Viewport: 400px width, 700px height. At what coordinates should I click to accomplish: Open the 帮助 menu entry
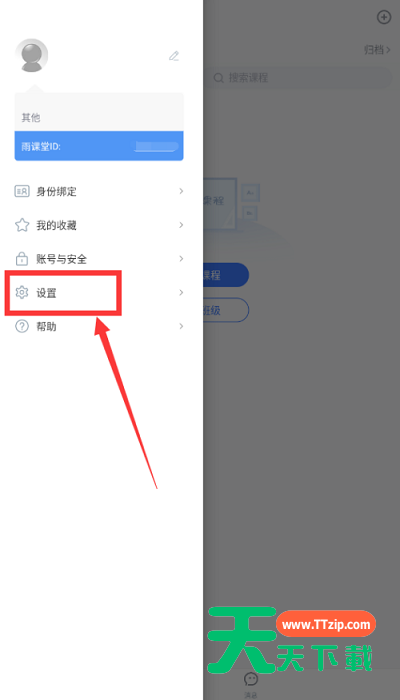(x=100, y=326)
